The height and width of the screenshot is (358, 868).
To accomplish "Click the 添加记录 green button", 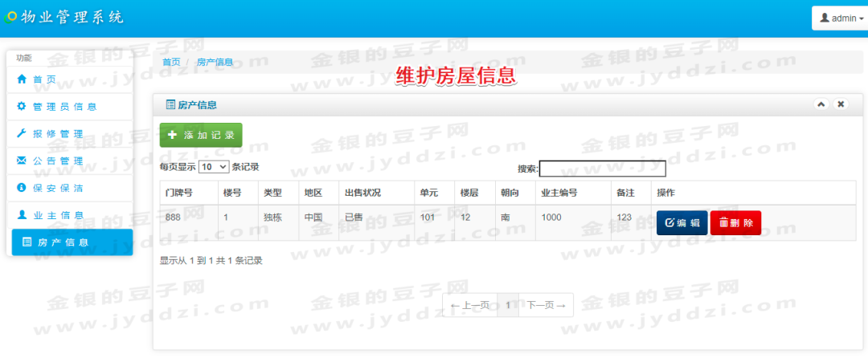I will (201, 135).
